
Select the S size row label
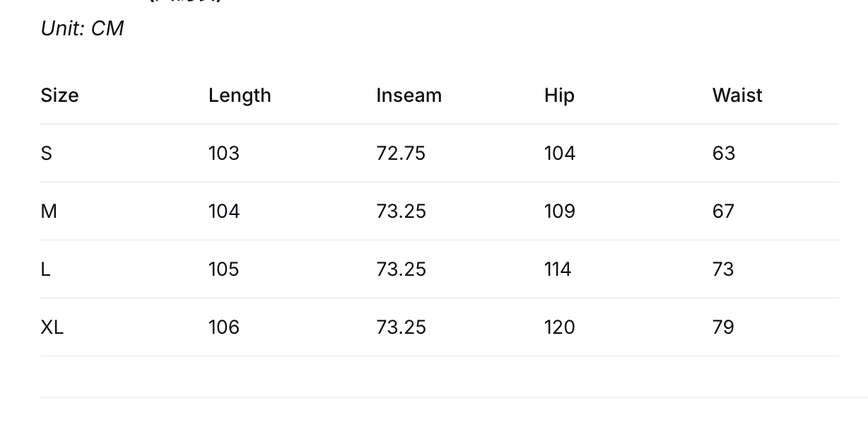pos(47,153)
